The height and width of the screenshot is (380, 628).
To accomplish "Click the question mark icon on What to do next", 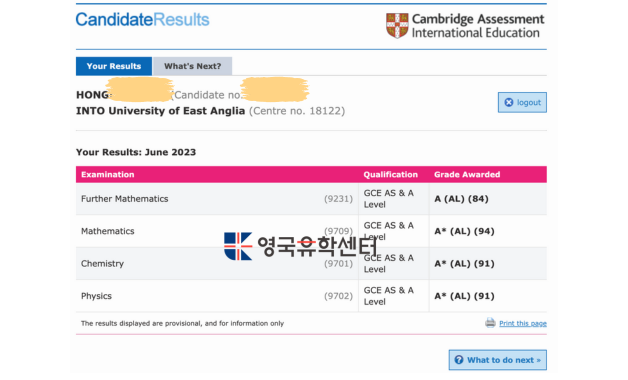I will tap(459, 360).
